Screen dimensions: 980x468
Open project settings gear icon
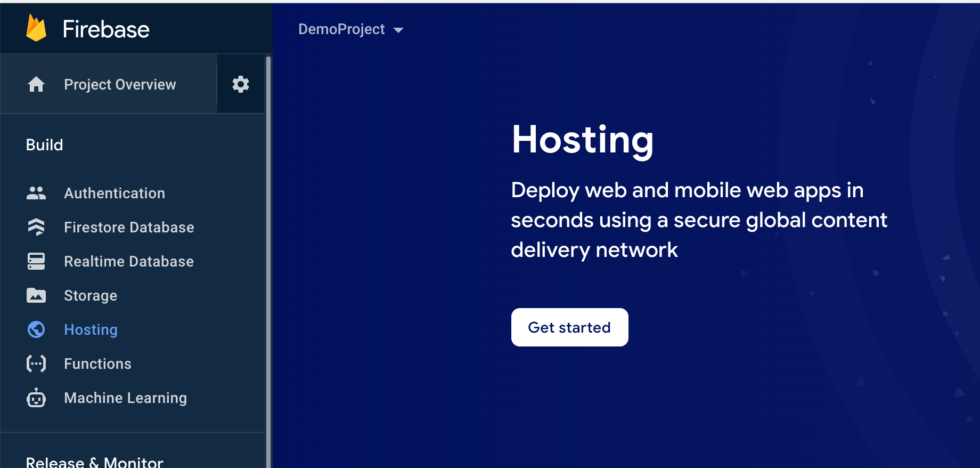tap(241, 84)
